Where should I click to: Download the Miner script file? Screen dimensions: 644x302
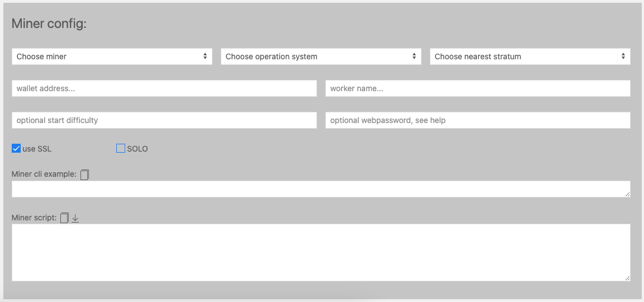click(75, 218)
